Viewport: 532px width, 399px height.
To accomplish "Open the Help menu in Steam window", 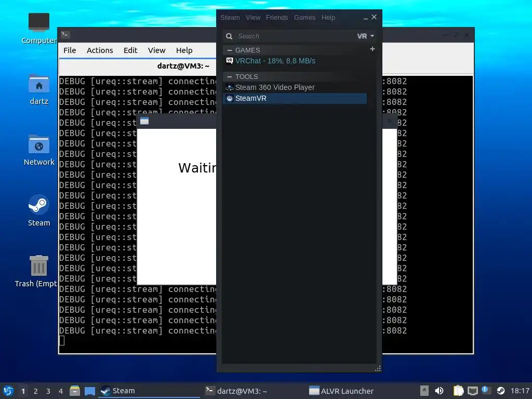I will click(x=328, y=17).
